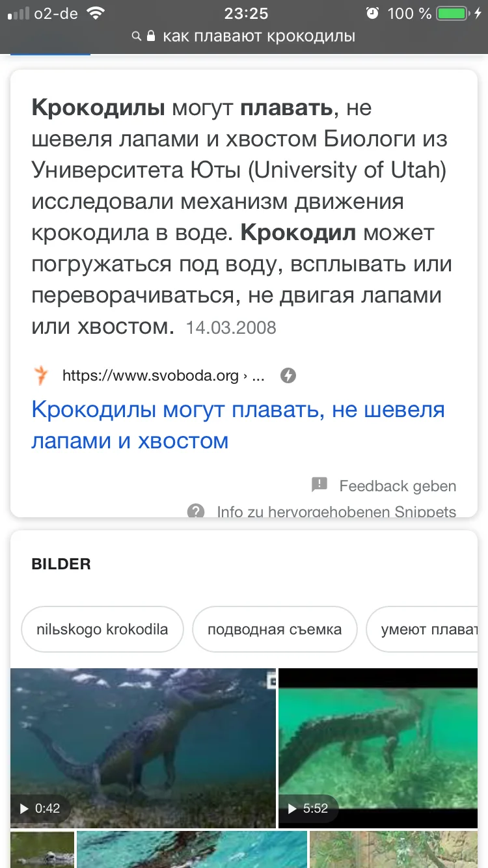
Task: Tap address bar with "как плавают крокодилы"
Action: pos(258,36)
